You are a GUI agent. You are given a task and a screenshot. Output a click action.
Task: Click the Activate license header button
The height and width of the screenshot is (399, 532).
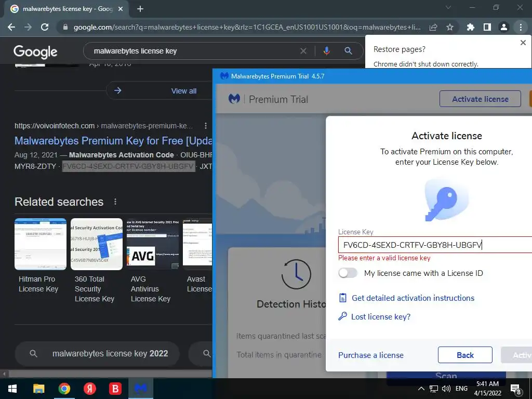(x=480, y=99)
